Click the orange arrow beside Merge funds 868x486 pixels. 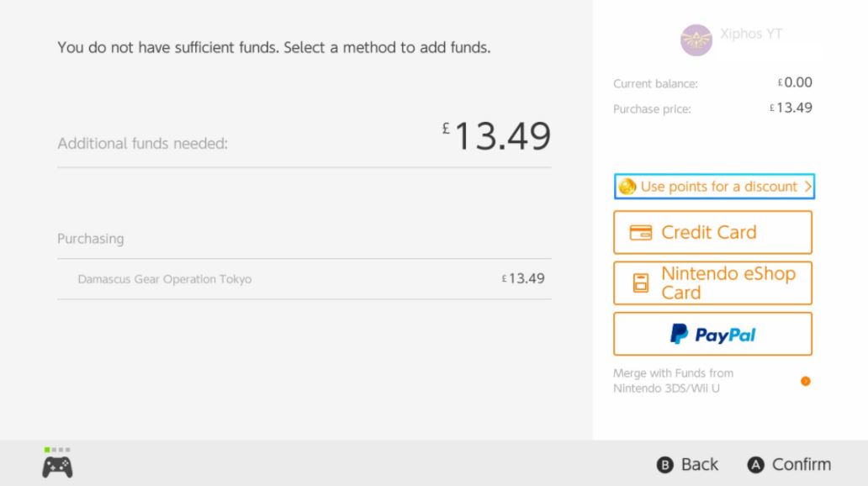point(805,381)
